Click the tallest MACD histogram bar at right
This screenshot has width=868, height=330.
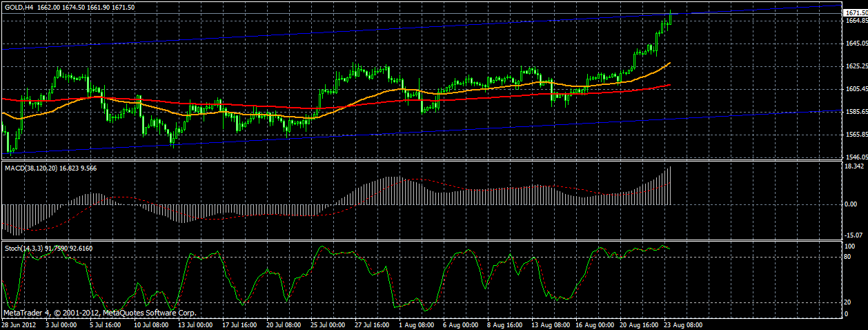(x=670, y=185)
